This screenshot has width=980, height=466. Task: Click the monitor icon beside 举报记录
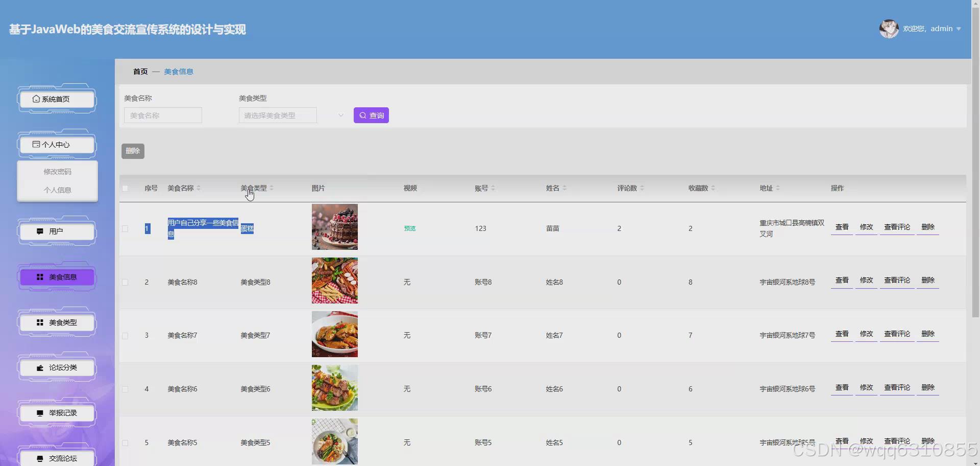click(40, 413)
